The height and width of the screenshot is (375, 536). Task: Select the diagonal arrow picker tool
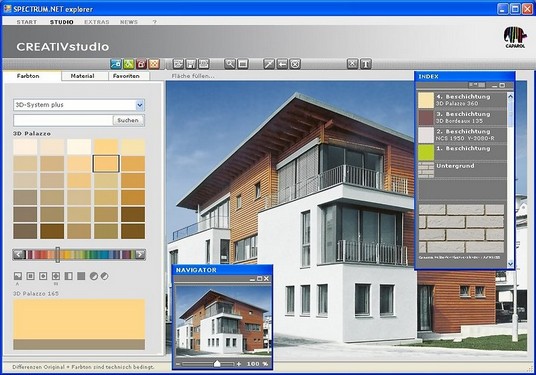(x=269, y=64)
